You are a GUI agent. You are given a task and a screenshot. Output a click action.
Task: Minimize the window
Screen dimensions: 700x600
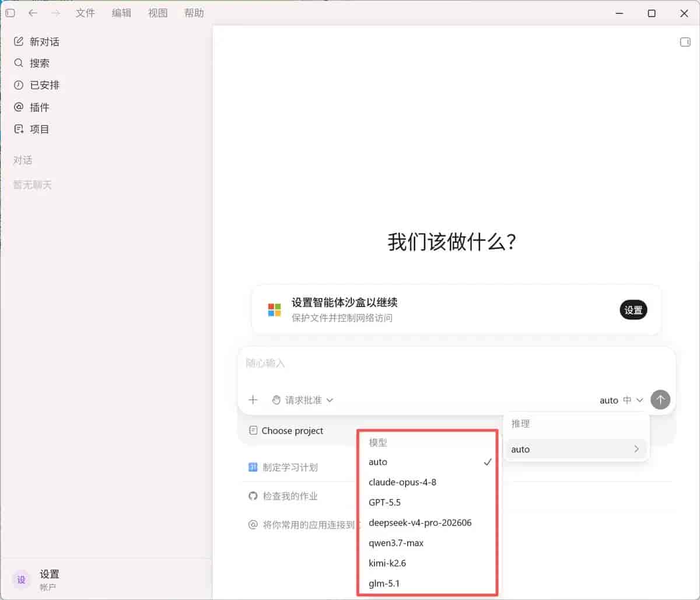click(619, 13)
